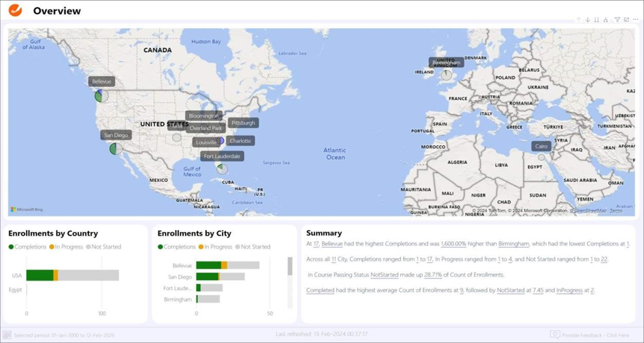The width and height of the screenshot is (644, 343).
Task: Toggle In Progress legend in Enrollments by City
Action: pyautogui.click(x=216, y=246)
